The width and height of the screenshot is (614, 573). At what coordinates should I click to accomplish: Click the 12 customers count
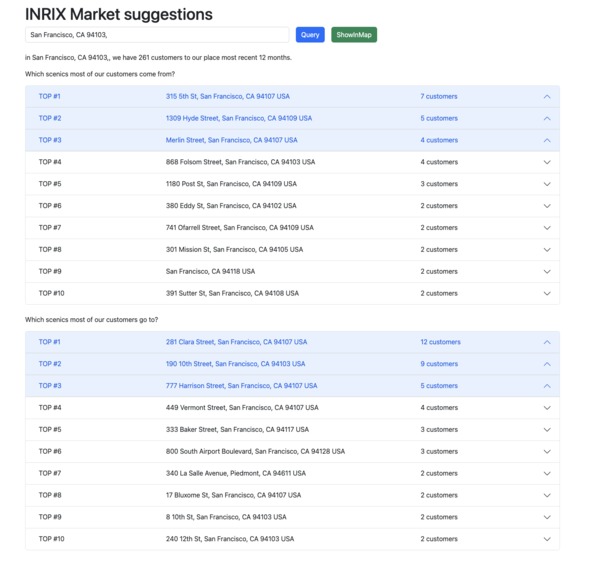[440, 342]
